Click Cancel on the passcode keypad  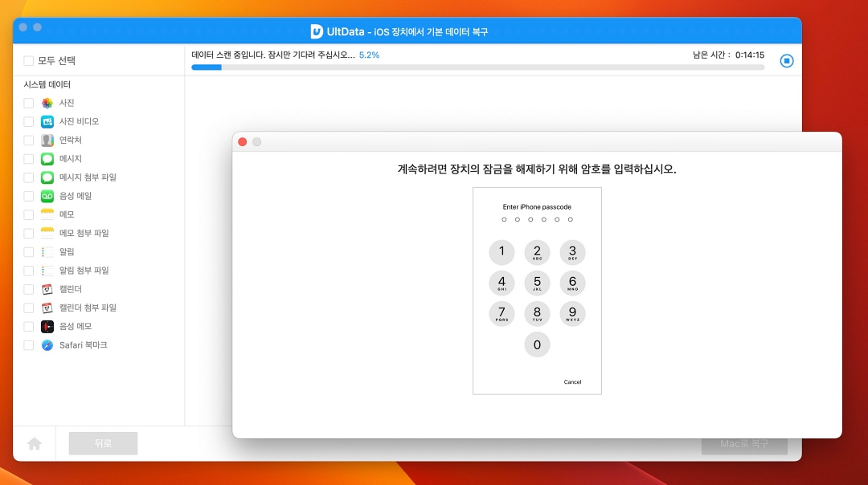click(x=572, y=382)
